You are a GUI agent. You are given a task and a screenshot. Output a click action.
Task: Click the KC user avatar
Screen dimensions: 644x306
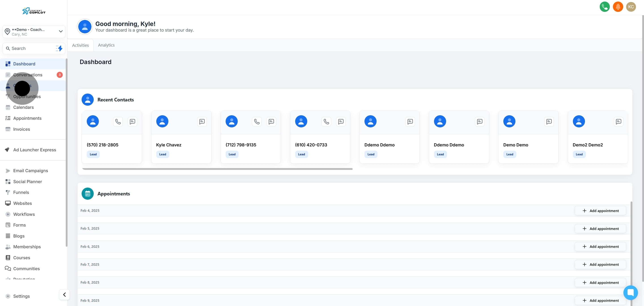click(631, 7)
